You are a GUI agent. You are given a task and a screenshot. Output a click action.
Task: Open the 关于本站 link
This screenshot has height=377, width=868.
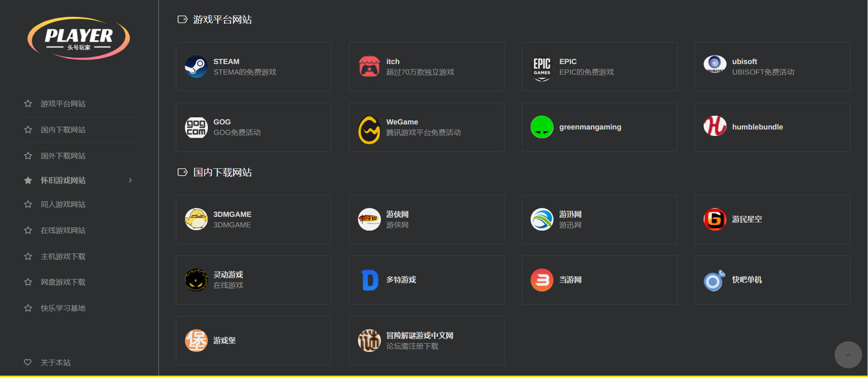point(55,362)
